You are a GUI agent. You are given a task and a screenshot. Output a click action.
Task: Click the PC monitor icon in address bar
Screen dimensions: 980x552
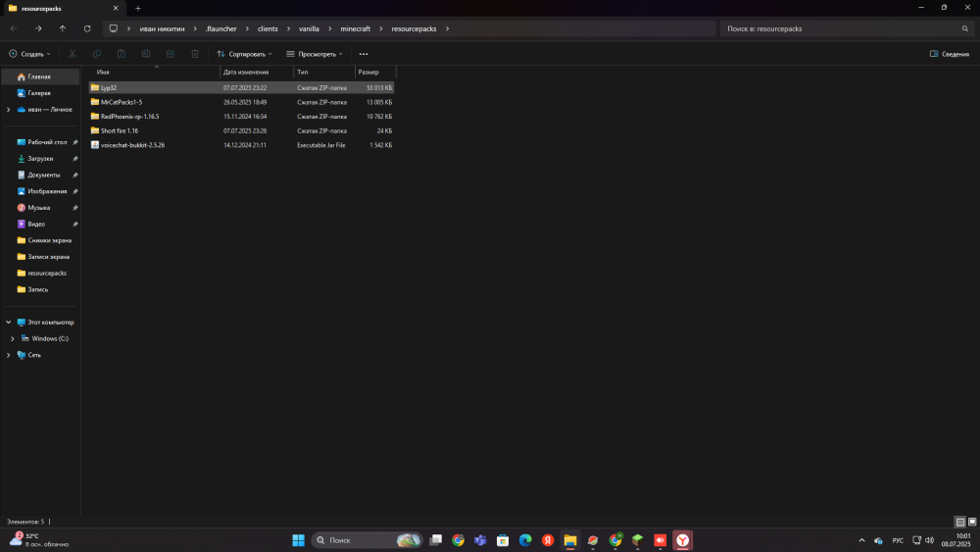(x=113, y=28)
